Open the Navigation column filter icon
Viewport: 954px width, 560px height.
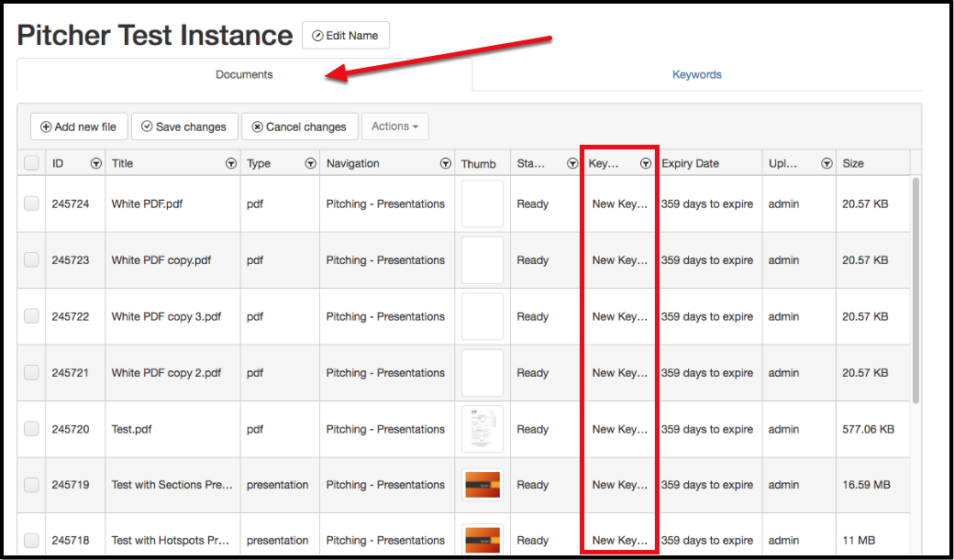(x=446, y=164)
